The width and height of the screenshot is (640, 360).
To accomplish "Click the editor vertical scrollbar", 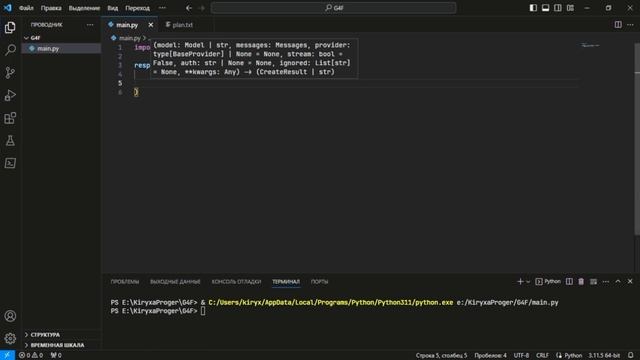I will click(637, 139).
